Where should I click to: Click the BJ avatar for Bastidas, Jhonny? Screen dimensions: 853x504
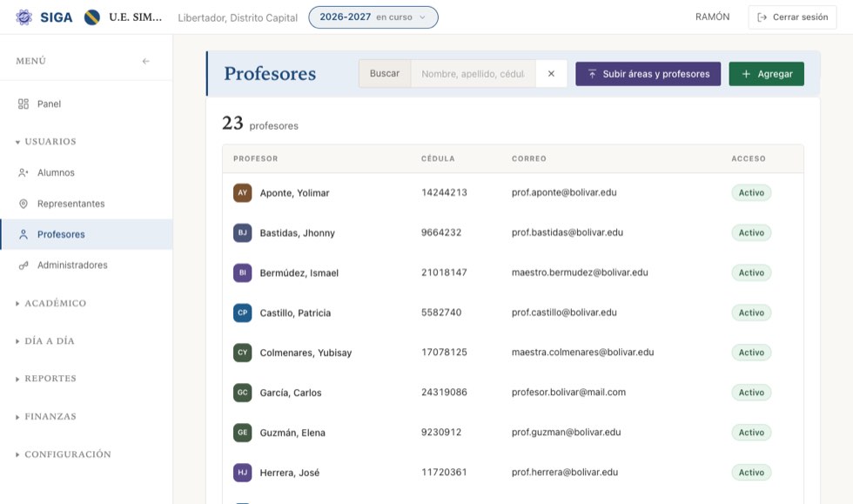coord(243,233)
